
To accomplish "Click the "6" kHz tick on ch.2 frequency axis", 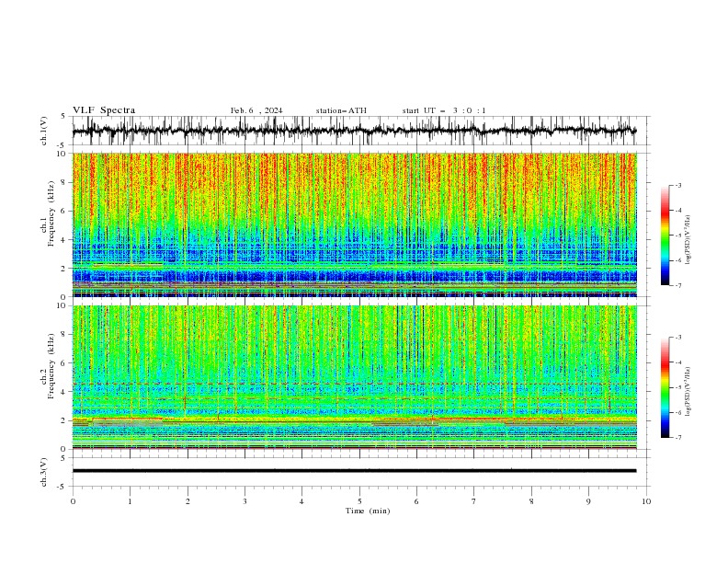I will [64, 362].
